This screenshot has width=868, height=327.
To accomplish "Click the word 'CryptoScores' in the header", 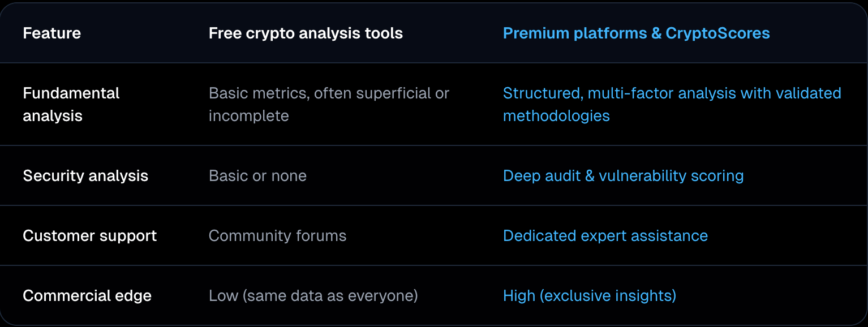I will coord(717,33).
